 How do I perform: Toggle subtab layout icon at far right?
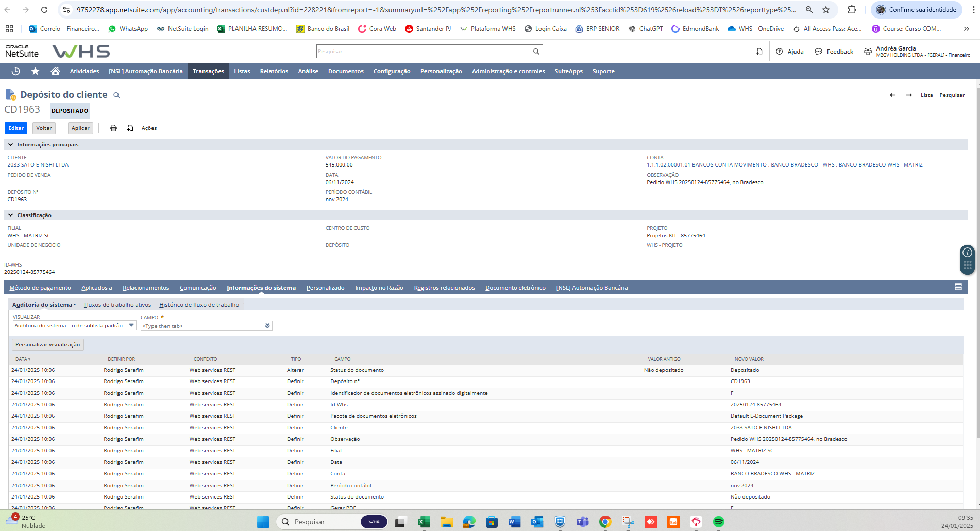point(958,287)
